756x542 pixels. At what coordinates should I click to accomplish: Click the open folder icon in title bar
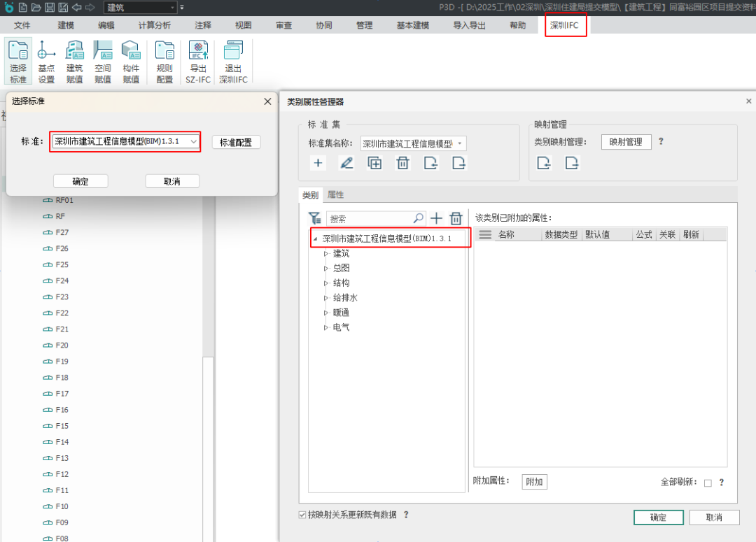36,7
